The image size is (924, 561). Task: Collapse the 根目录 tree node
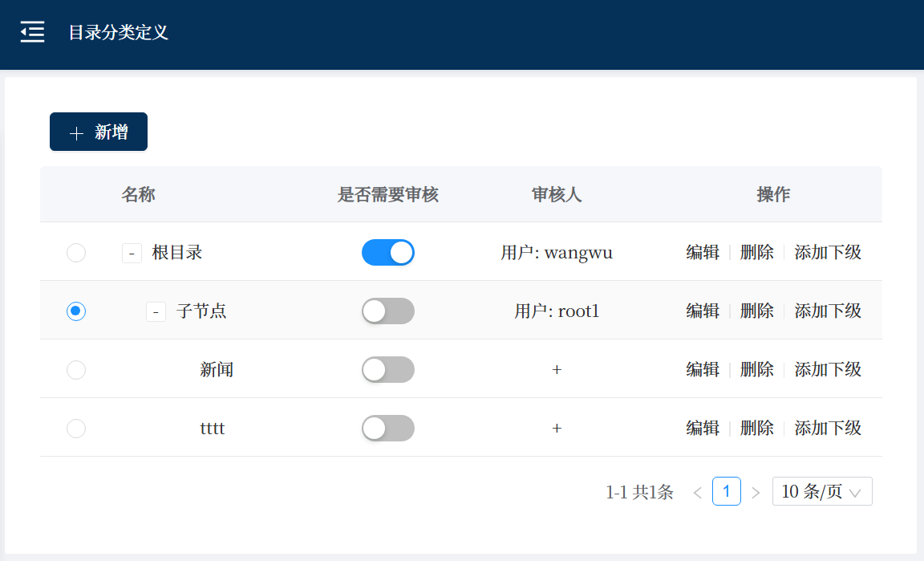[x=132, y=253]
